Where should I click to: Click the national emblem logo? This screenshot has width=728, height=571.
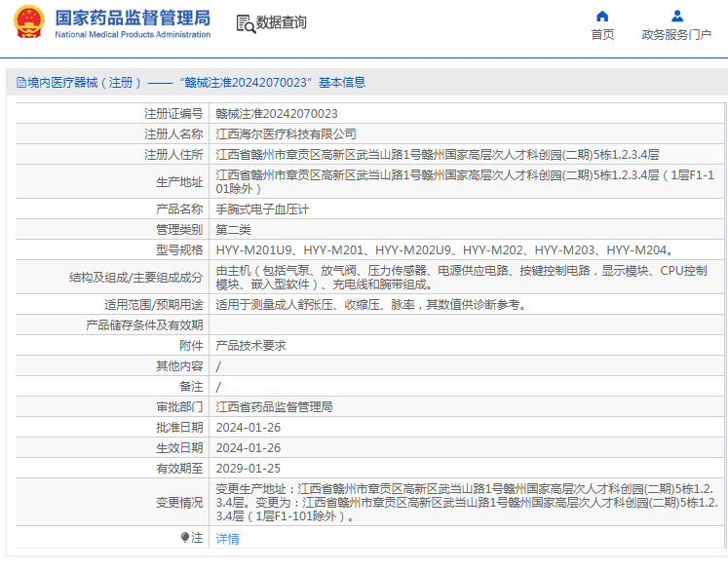coord(29,24)
